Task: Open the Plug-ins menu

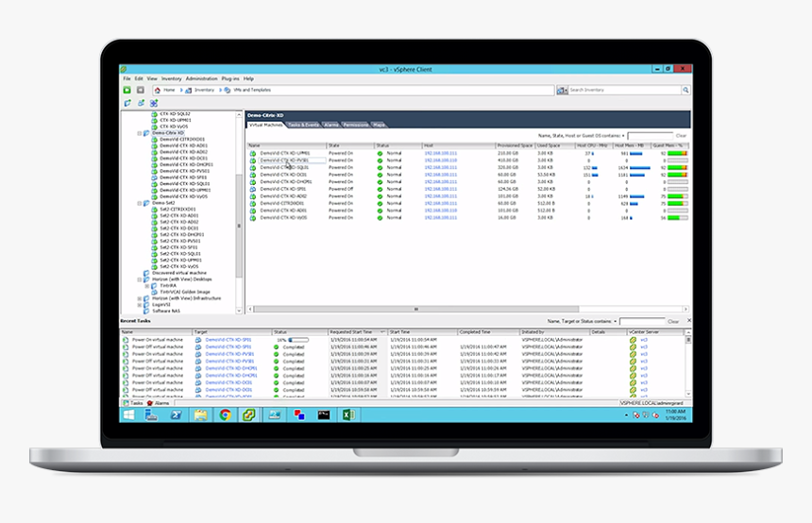Action: click(x=230, y=78)
